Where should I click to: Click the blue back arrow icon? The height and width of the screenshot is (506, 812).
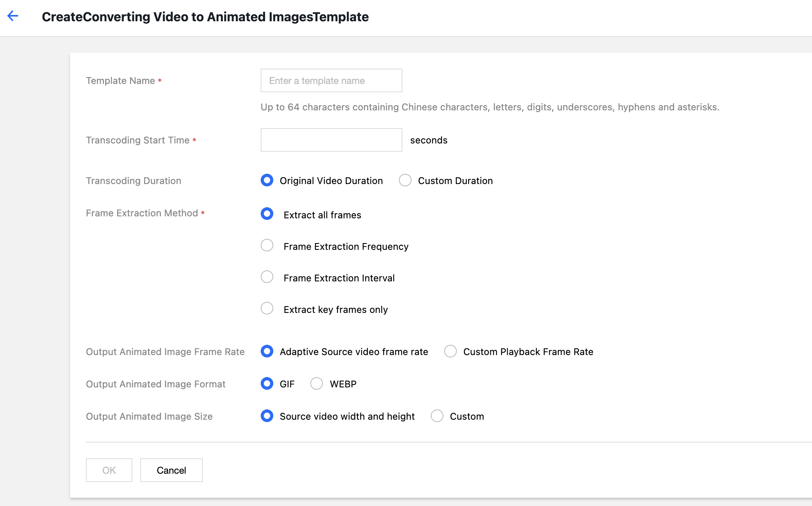click(13, 16)
